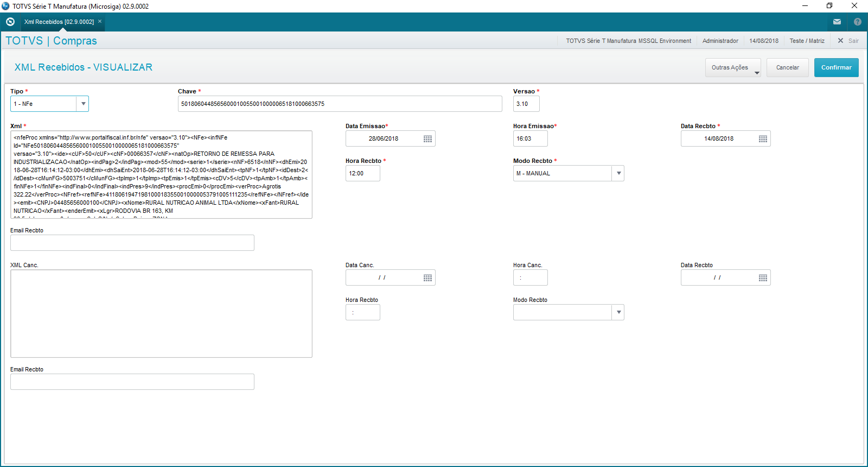Open the Data Canc. calendar picker
Viewport: 868px width, 467px height.
pos(427,278)
